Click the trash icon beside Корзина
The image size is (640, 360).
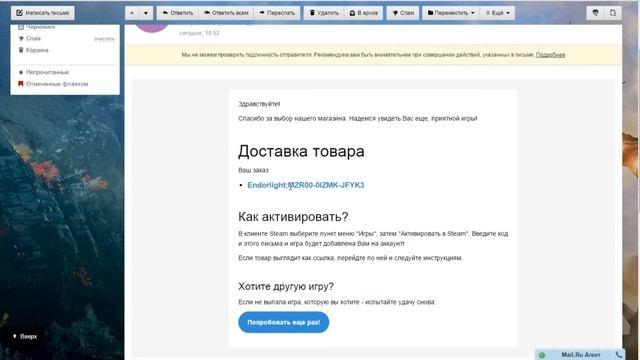[21, 50]
